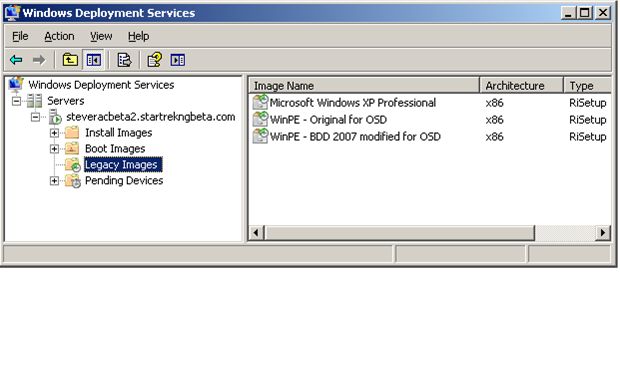Maximize the Windows Deployment Services window

pyautogui.click(x=585, y=13)
